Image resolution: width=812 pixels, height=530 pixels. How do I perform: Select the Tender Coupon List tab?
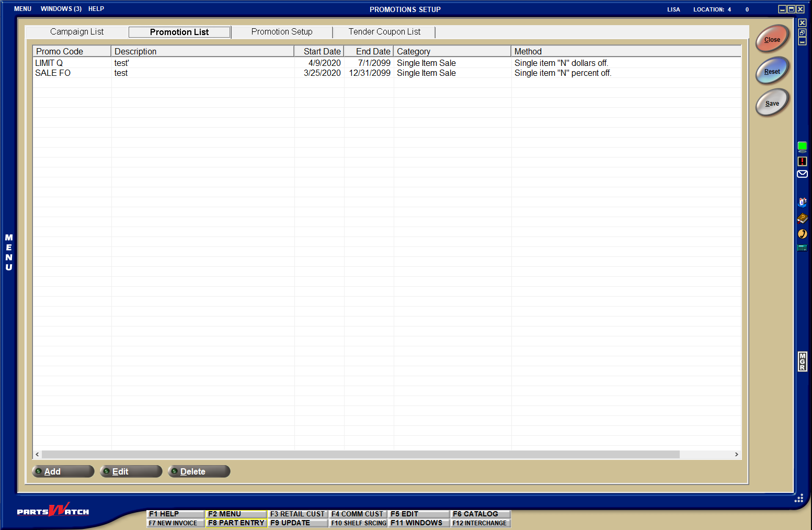(384, 32)
